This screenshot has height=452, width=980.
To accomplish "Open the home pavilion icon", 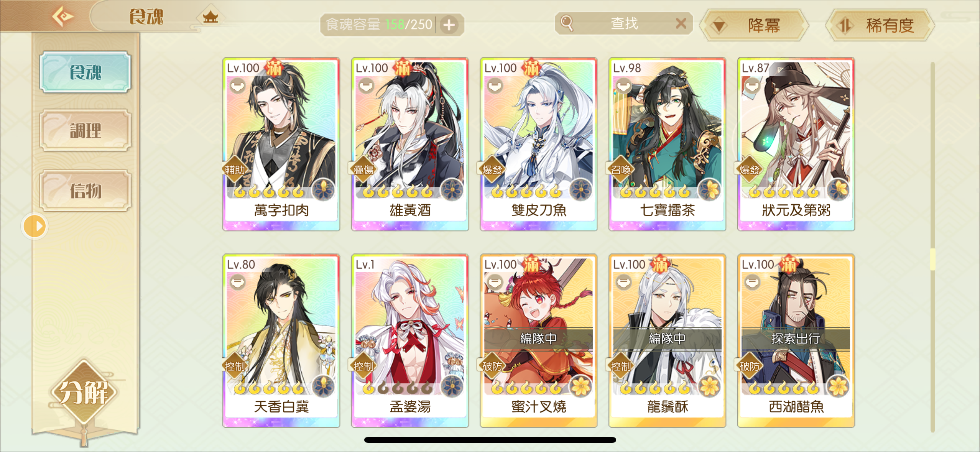I will (210, 16).
